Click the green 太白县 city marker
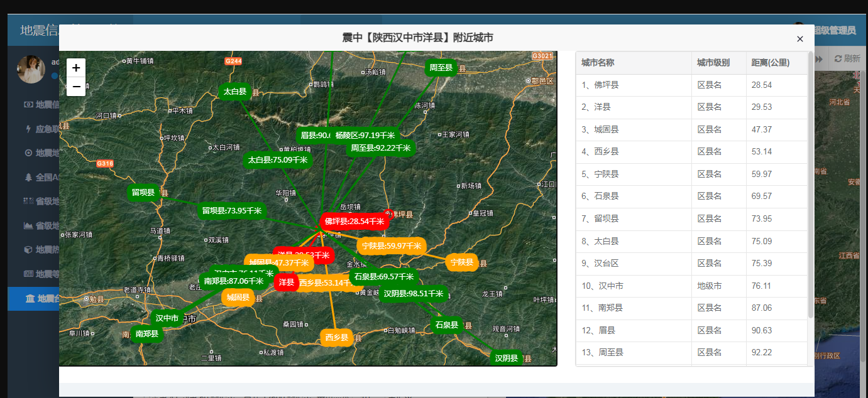This screenshot has height=398, width=868. click(x=235, y=92)
